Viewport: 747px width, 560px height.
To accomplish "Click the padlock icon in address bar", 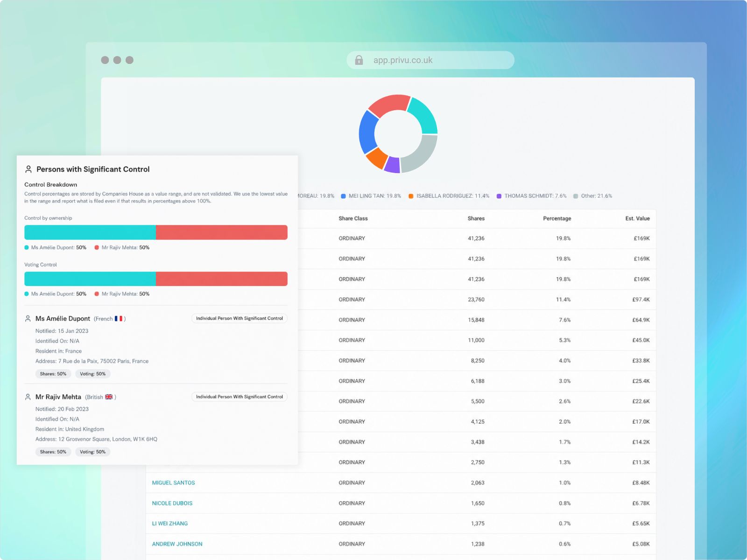I will coord(359,60).
